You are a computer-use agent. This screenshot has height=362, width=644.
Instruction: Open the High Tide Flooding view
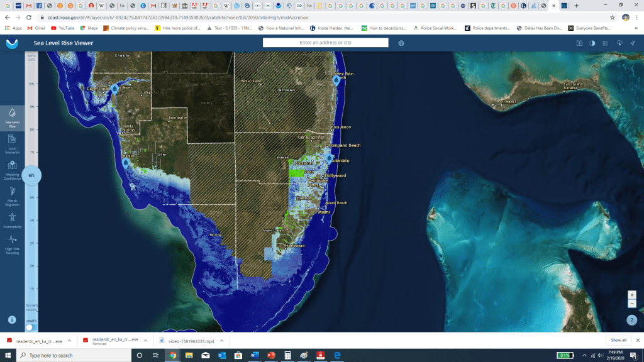pos(12,244)
